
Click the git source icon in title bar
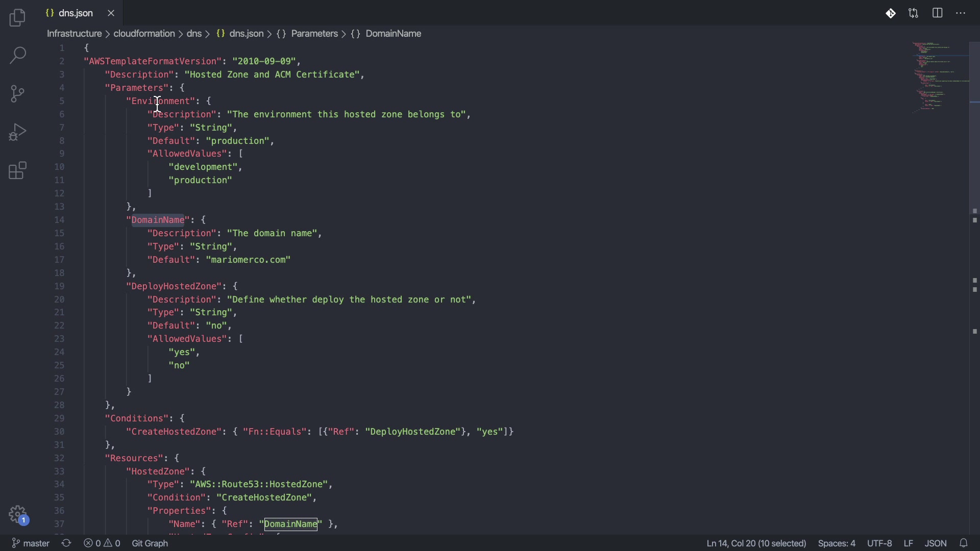click(x=891, y=13)
